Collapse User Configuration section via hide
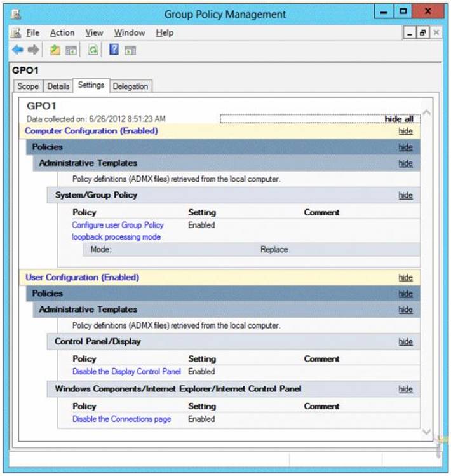Viewport: 451px width, 476px height. 405,278
